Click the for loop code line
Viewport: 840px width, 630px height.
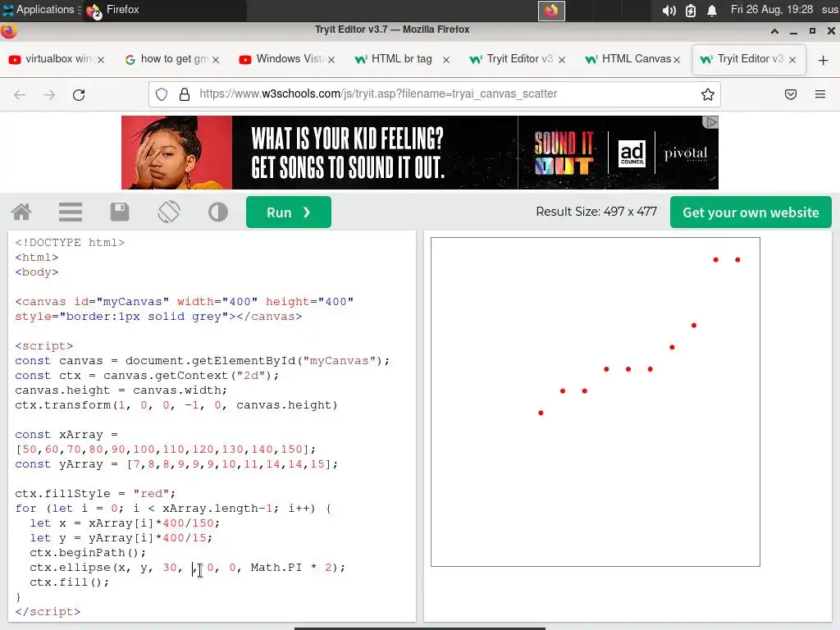[173, 509]
